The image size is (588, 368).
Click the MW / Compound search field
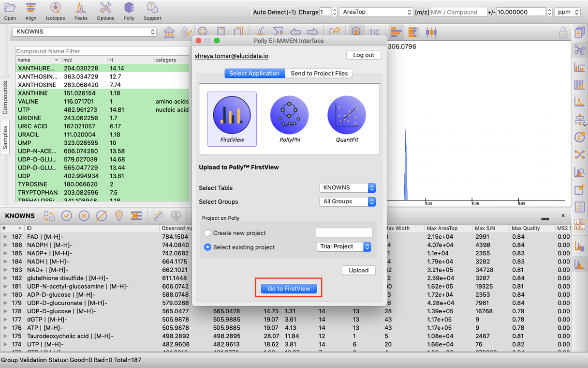(458, 12)
